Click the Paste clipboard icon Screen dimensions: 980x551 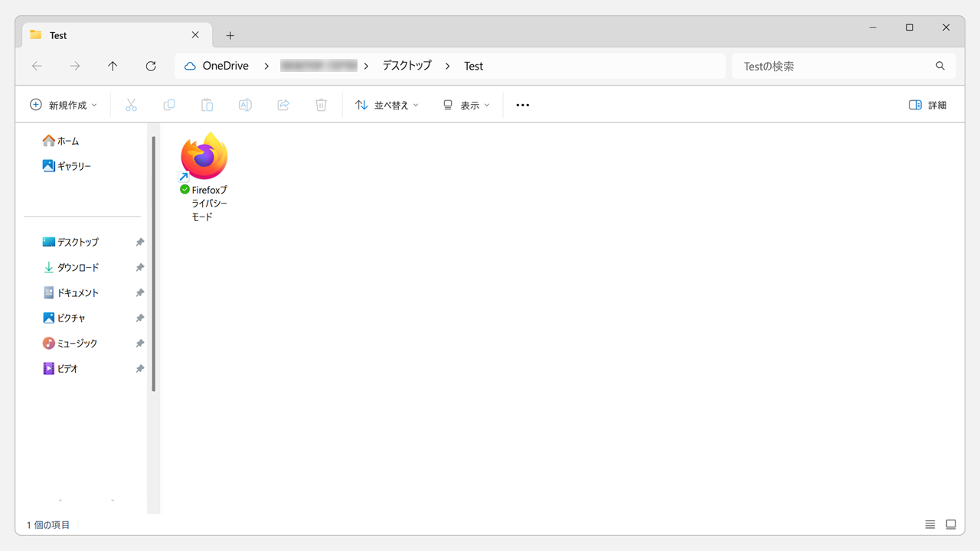click(x=207, y=105)
